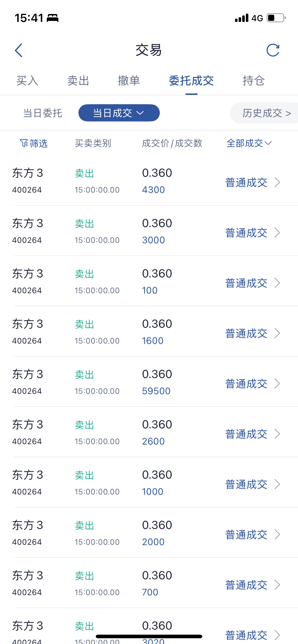Tap the 历史成交 button
This screenshot has width=298, height=644.
266,113
